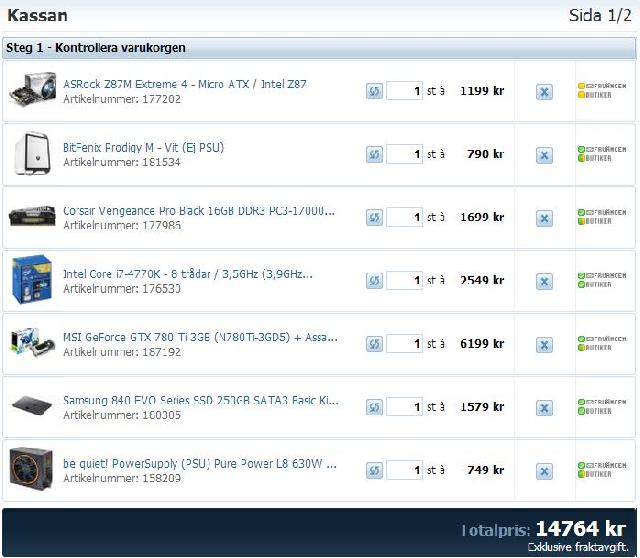Click quantity field for BitFenix Prodigy M
Viewport: 640px width, 558px height.
[x=404, y=154]
